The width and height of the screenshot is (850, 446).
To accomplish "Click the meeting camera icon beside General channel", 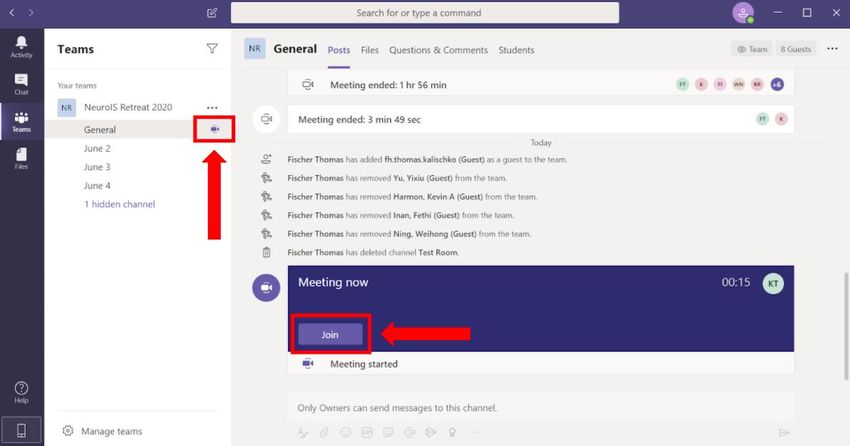I will [x=215, y=129].
